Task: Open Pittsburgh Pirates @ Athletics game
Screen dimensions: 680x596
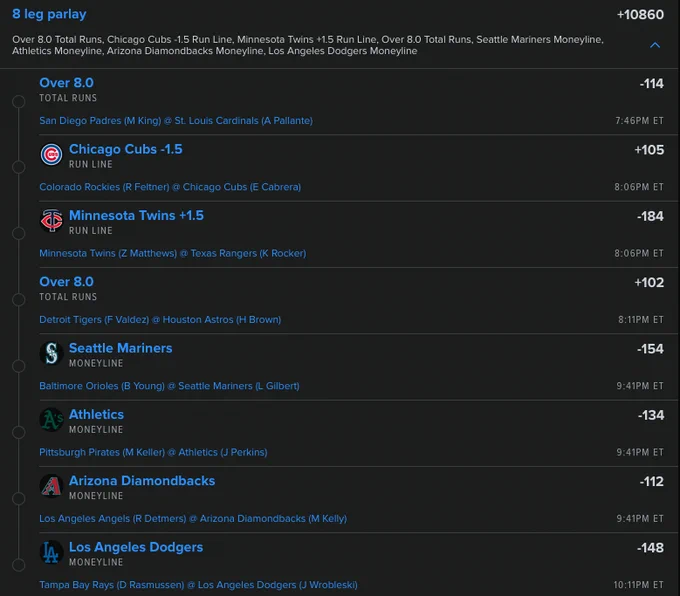Action: 153,452
